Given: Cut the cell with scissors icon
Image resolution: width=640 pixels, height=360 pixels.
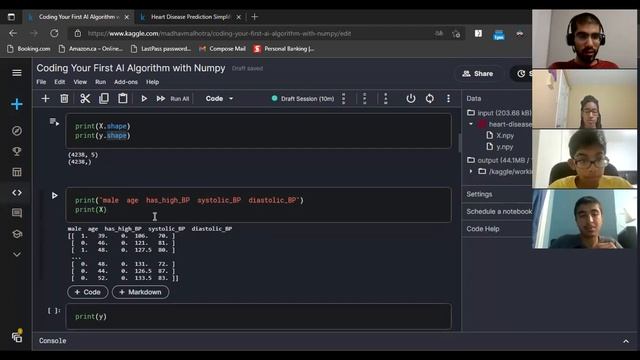Looking at the screenshot, I should point(85,98).
